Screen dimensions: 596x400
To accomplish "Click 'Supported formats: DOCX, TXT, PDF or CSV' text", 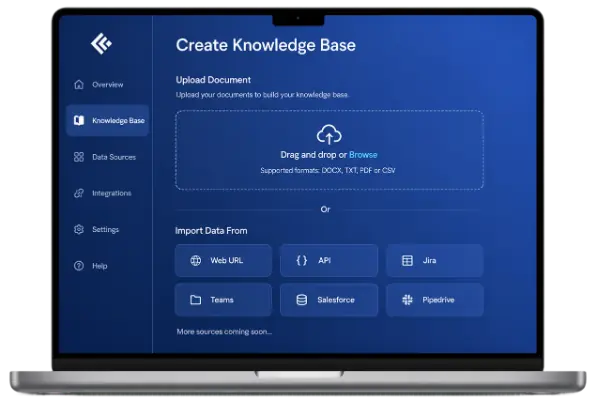I will (x=328, y=170).
